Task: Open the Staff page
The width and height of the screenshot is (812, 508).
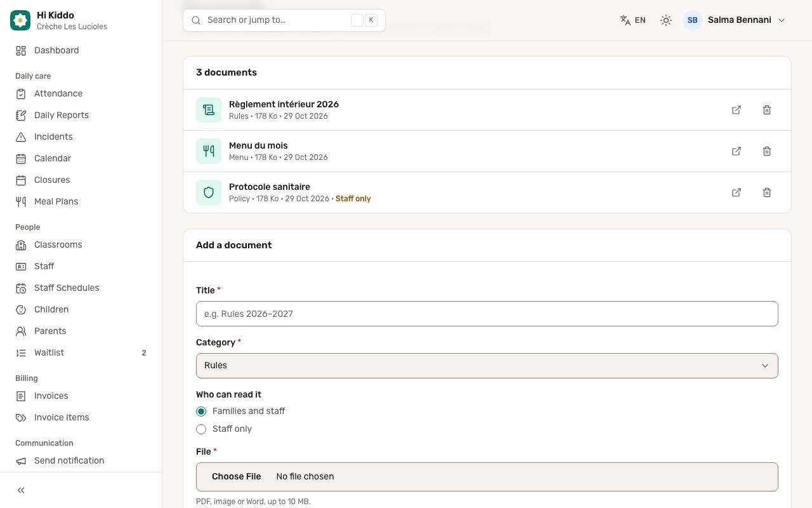Action: tap(81, 266)
